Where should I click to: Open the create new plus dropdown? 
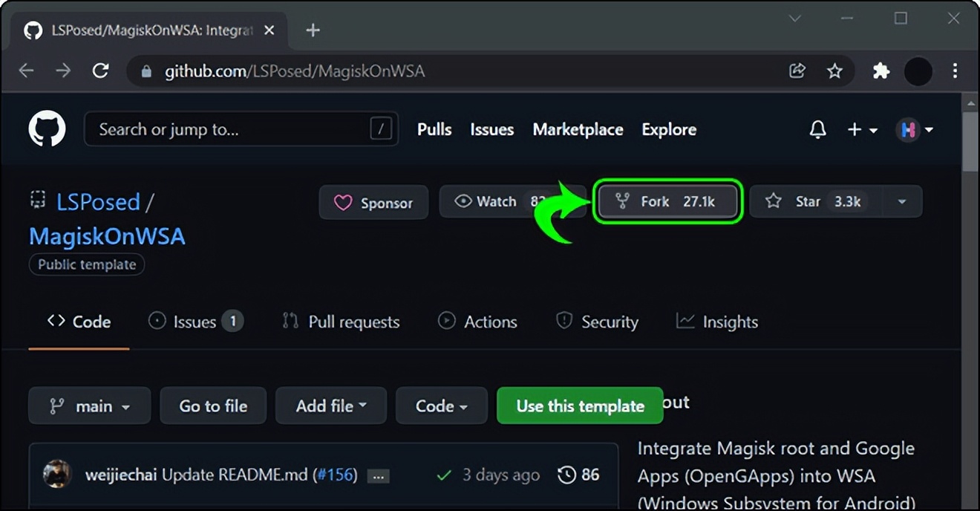pos(862,130)
